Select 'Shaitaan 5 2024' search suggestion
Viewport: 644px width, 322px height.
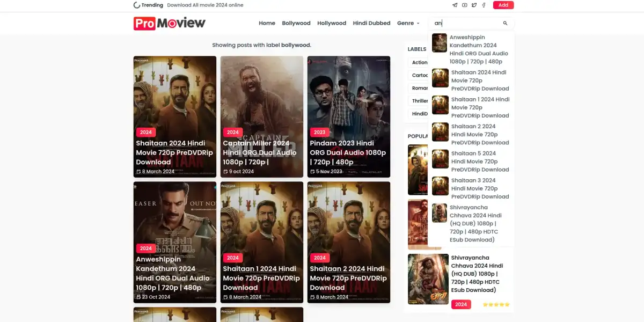[x=471, y=161]
